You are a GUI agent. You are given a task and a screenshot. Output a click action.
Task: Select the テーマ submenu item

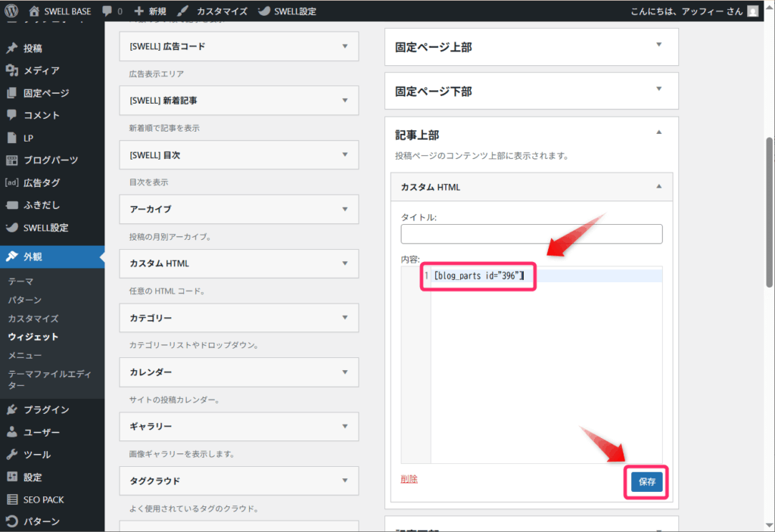pos(20,282)
